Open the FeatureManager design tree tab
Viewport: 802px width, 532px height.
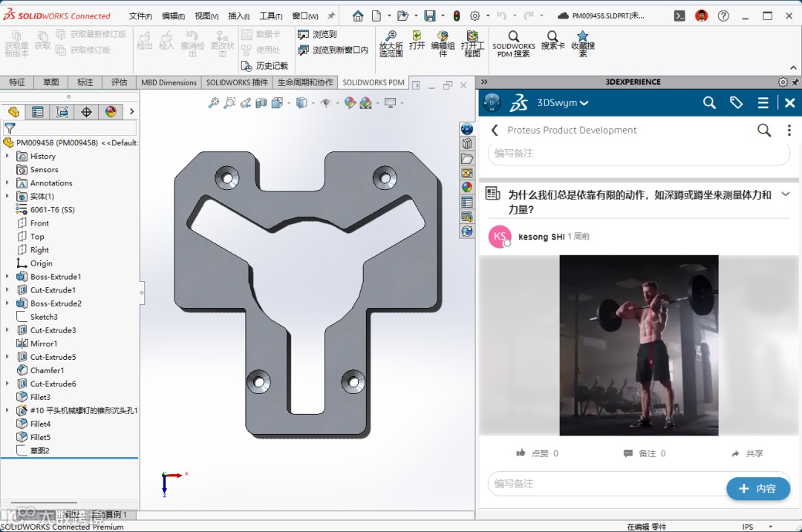(13, 112)
